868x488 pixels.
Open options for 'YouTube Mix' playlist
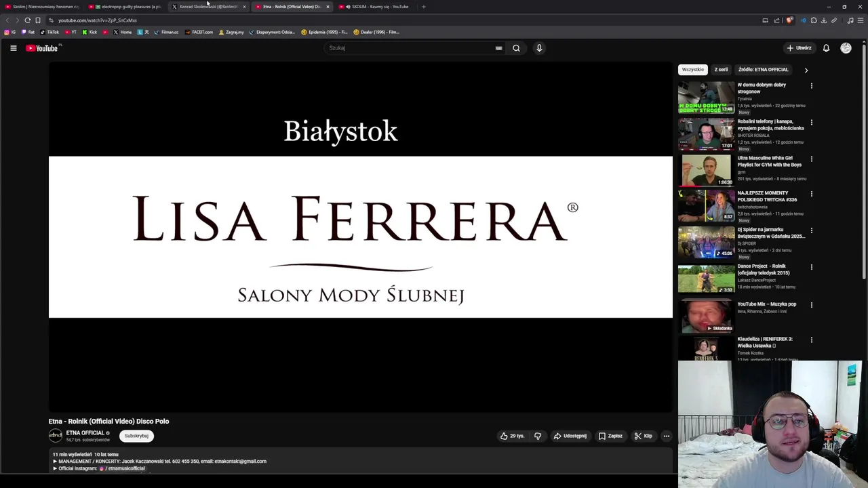[x=811, y=305]
